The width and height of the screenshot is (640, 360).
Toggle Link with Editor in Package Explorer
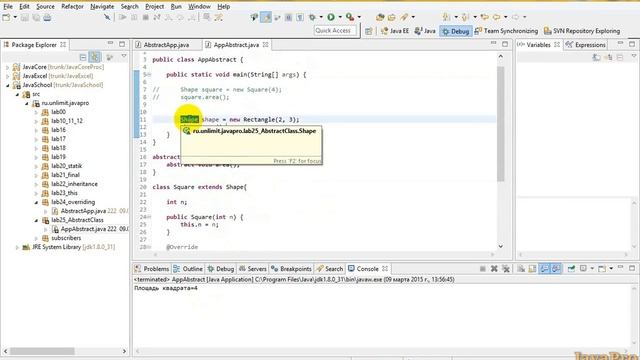95,57
